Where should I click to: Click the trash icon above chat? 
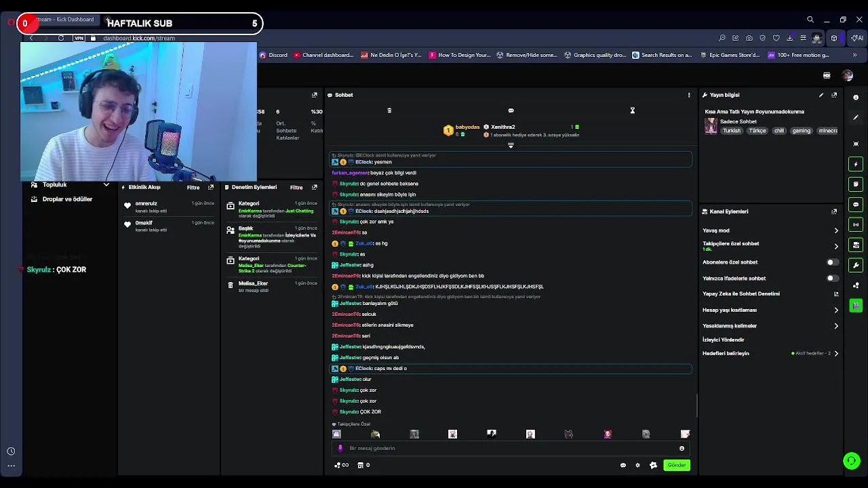(x=389, y=110)
